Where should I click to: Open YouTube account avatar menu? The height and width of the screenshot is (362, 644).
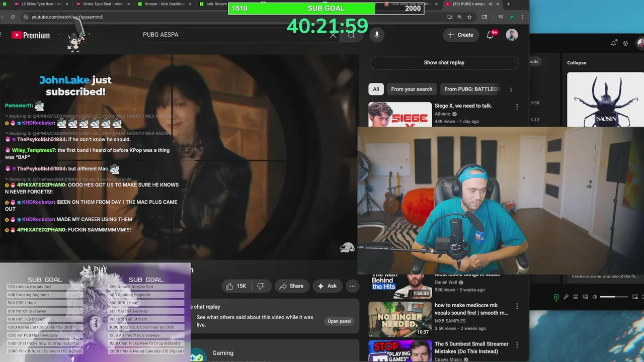pyautogui.click(x=512, y=35)
